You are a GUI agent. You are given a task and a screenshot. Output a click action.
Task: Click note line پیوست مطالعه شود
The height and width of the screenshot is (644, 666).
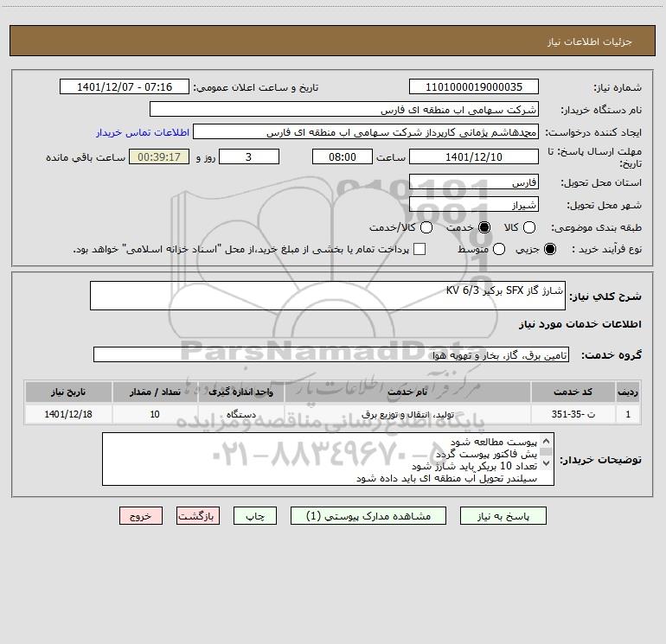click(x=494, y=443)
